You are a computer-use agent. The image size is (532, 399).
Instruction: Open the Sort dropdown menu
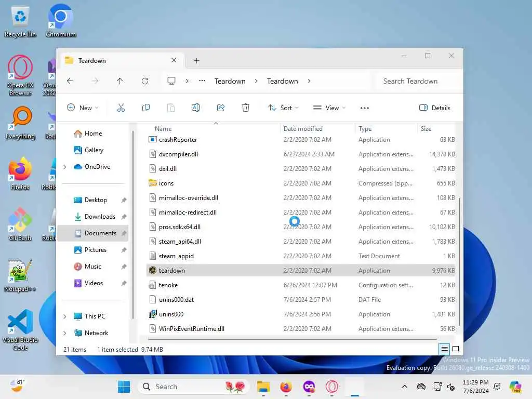(283, 108)
